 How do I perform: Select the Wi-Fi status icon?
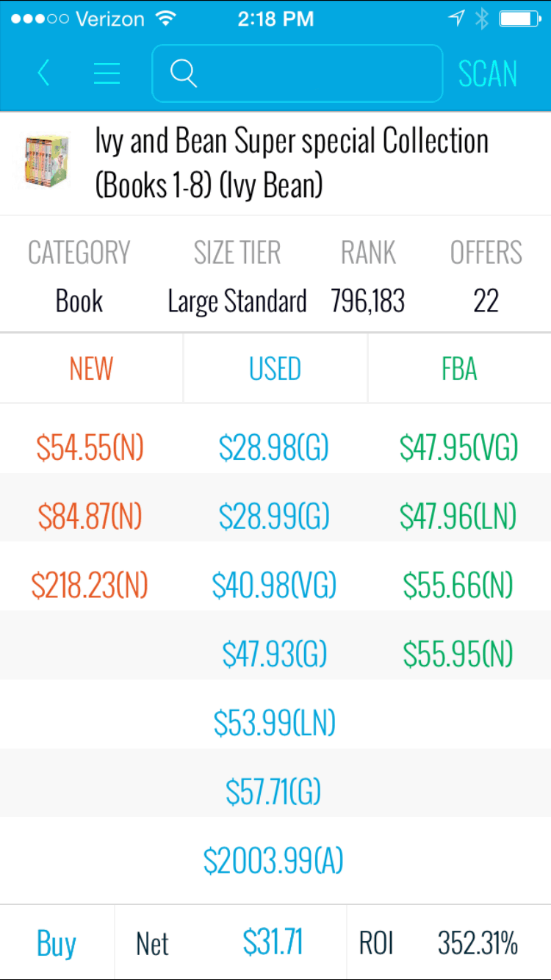point(167,18)
